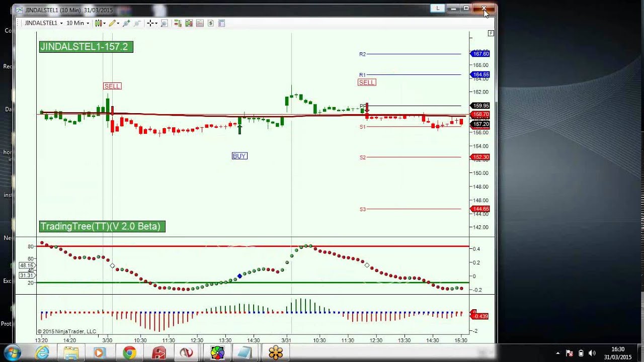Viewport: 644px width, 362px height.
Task: Open the strategies dollar icon
Action: [210, 23]
